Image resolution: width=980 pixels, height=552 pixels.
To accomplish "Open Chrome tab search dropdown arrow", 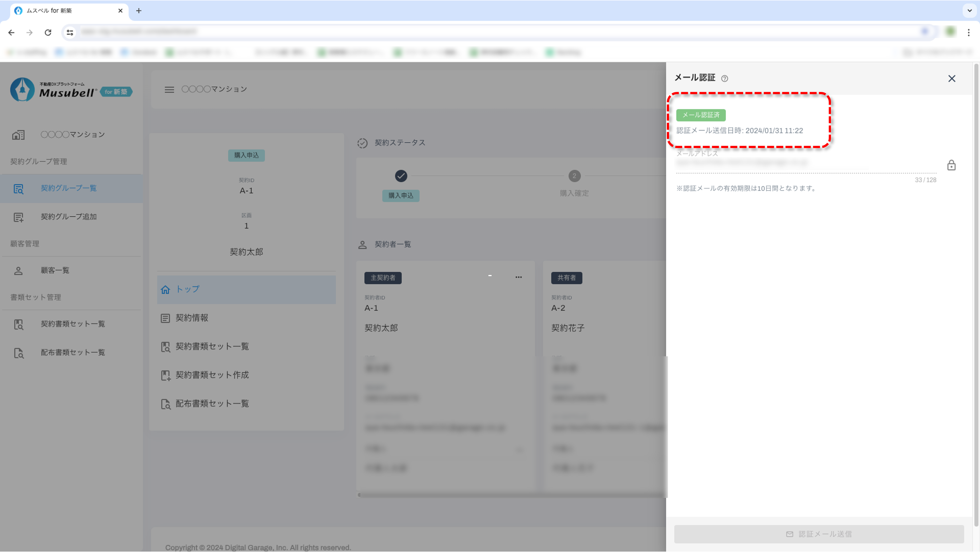I will (x=969, y=10).
